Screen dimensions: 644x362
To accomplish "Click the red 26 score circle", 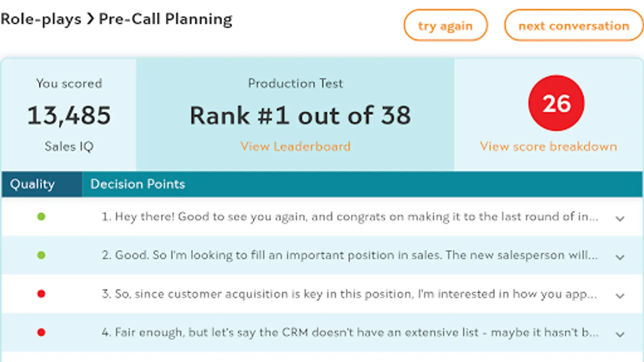I will [556, 103].
